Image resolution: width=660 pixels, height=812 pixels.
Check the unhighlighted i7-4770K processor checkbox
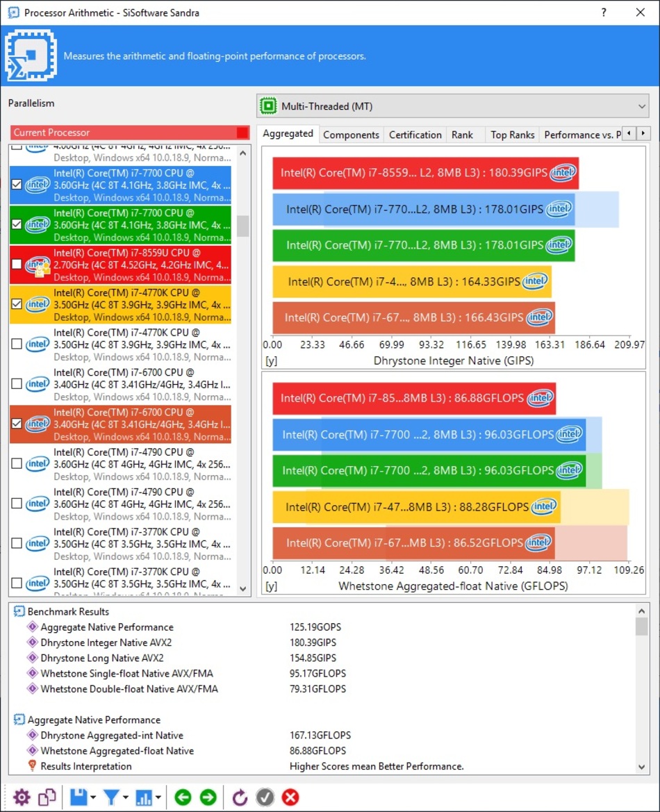(17, 344)
